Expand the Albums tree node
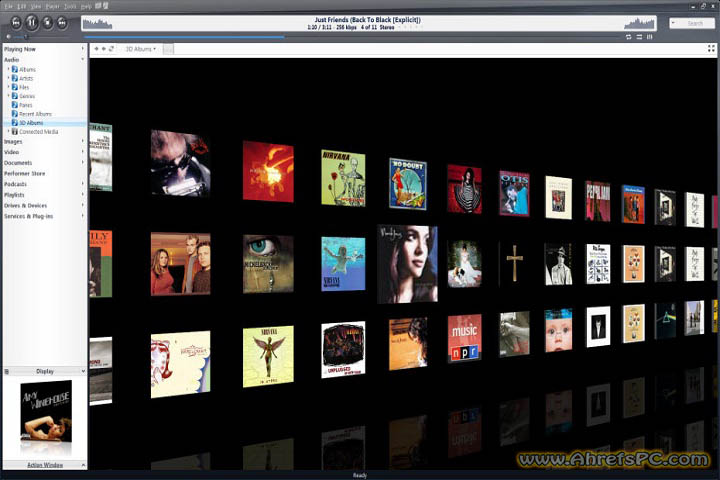 [x=8, y=69]
